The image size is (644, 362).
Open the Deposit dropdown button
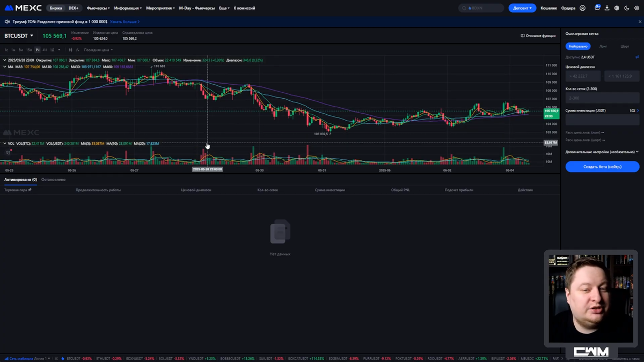click(x=522, y=8)
